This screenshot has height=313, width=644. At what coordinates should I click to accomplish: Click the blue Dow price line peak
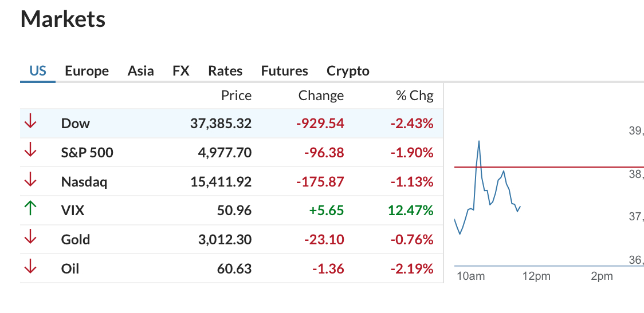[479, 141]
